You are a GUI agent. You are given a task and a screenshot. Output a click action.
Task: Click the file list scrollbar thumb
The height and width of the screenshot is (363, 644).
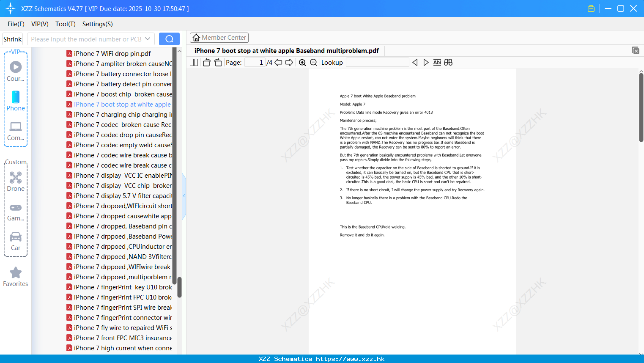pos(179,287)
